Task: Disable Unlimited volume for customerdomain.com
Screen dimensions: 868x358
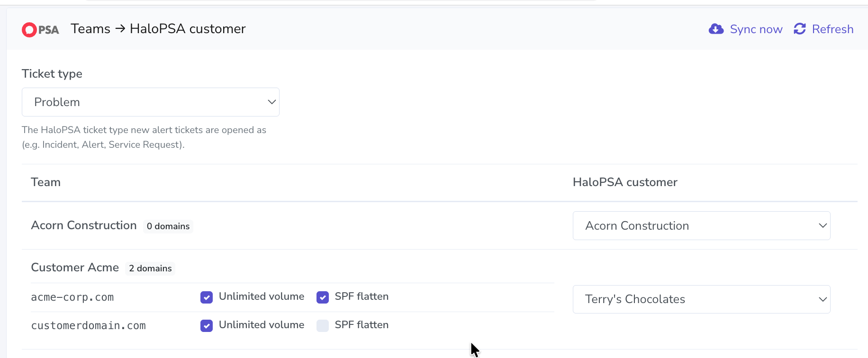Action: click(x=207, y=326)
